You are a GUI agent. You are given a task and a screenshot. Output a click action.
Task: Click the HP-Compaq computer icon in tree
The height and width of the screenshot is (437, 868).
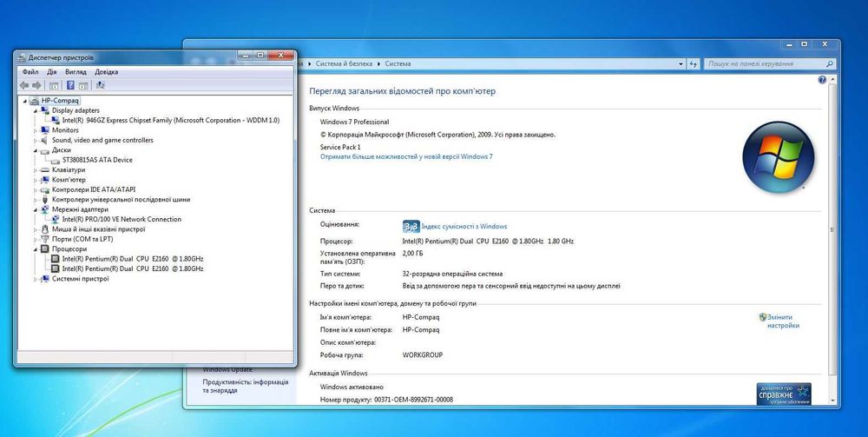[35, 101]
